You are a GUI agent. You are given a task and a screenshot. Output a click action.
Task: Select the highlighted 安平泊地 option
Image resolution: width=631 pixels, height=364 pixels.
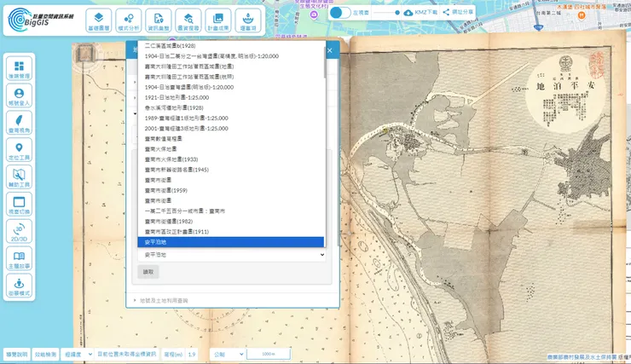[230, 242]
